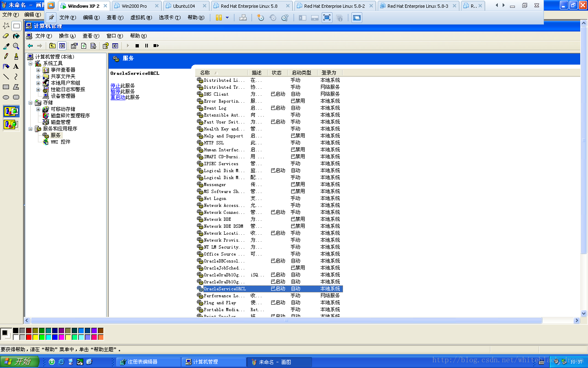Expand the 本地用户和组 tree node
Image resolution: width=588 pixels, height=368 pixels.
[x=38, y=83]
